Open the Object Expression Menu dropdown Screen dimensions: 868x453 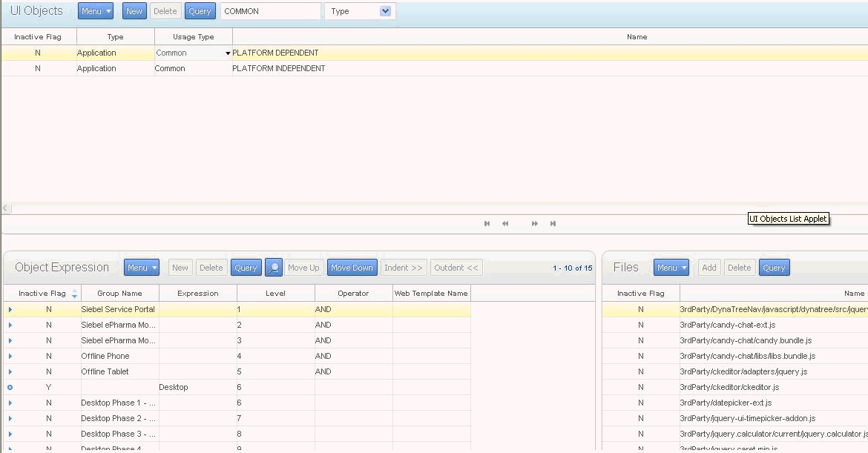142,268
